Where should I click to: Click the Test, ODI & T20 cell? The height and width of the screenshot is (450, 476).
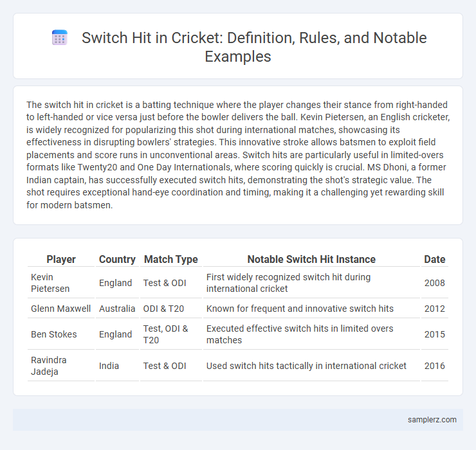[x=171, y=334]
